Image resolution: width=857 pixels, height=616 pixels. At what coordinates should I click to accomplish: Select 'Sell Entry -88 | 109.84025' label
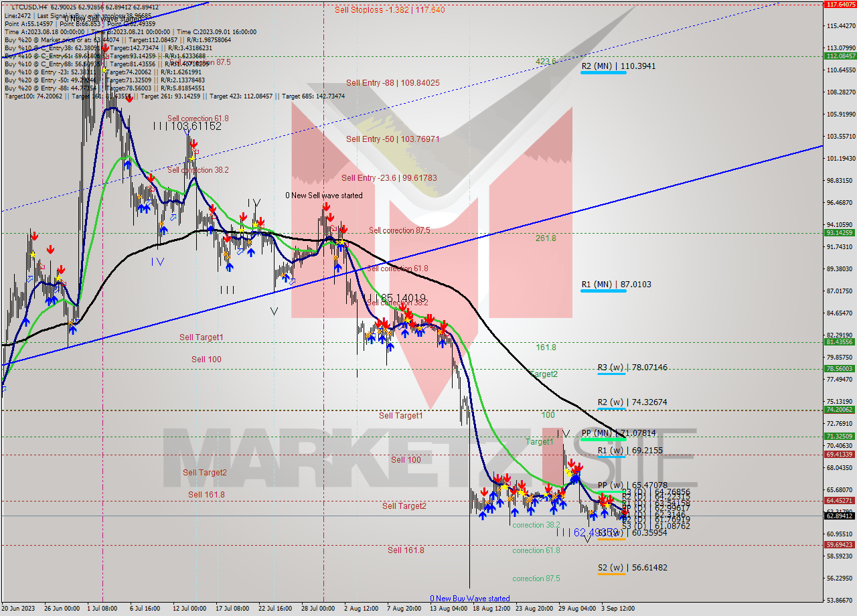[393, 83]
